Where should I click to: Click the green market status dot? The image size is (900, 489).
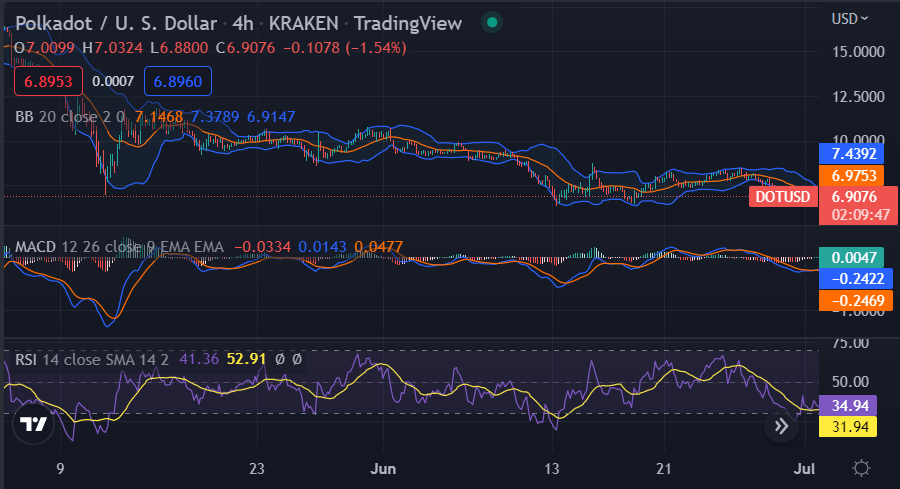[x=492, y=23]
